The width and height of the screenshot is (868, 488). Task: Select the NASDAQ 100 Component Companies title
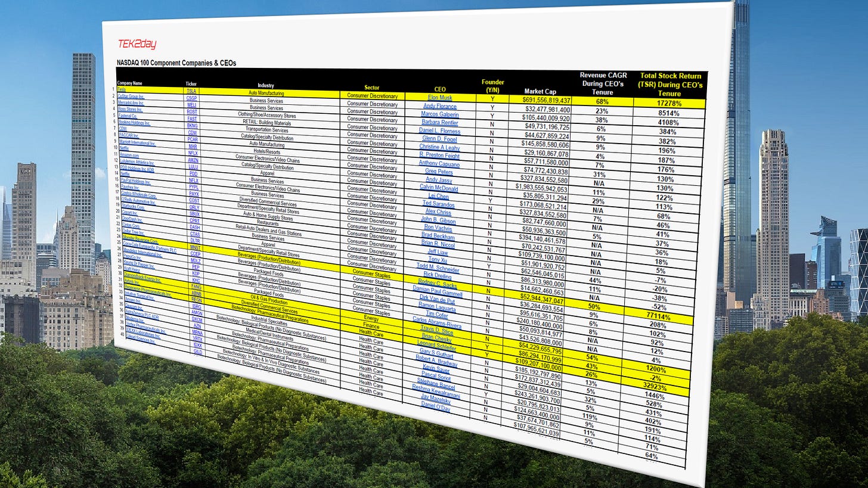176,62
